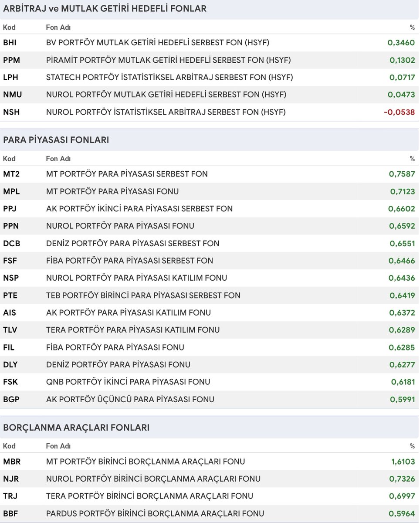Open PARDUS PORTFÖY BİRİNCİ BORÇLANMA ARAÇLARI FONU
Image resolution: width=420 pixels, height=523 pixels.
point(155,513)
